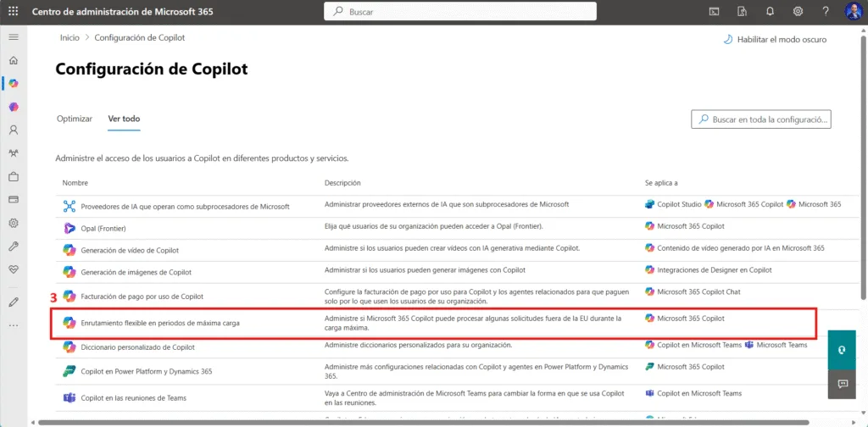Open Facturación de pago por uso de Copilot
The image size is (868, 427).
click(x=142, y=297)
